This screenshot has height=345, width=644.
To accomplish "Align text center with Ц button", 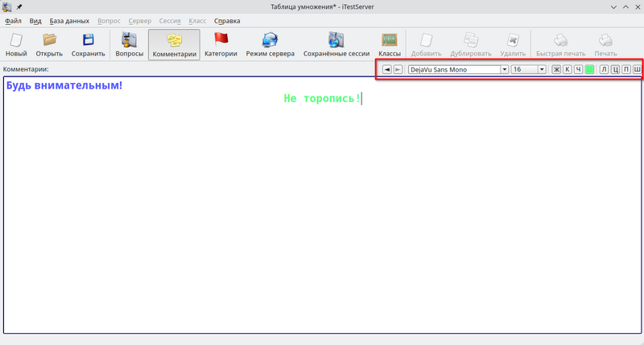I will (x=616, y=70).
